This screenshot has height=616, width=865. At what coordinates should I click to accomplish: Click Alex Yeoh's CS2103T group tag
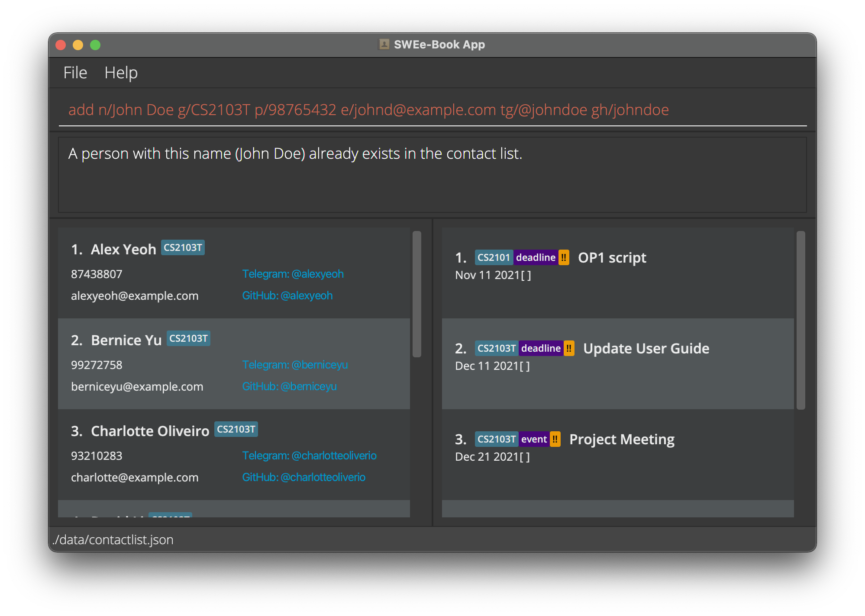(x=183, y=248)
